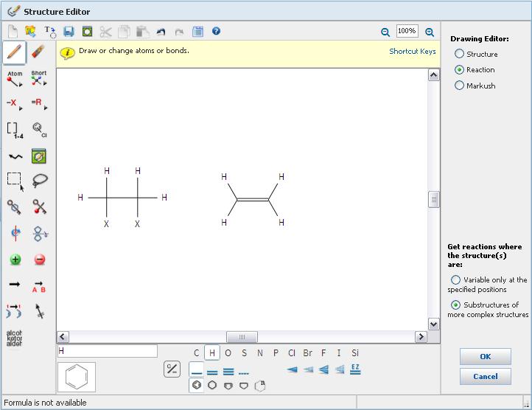This screenshot has height=410, width=532.
Task: Create a new blank structure
Action: (13, 32)
